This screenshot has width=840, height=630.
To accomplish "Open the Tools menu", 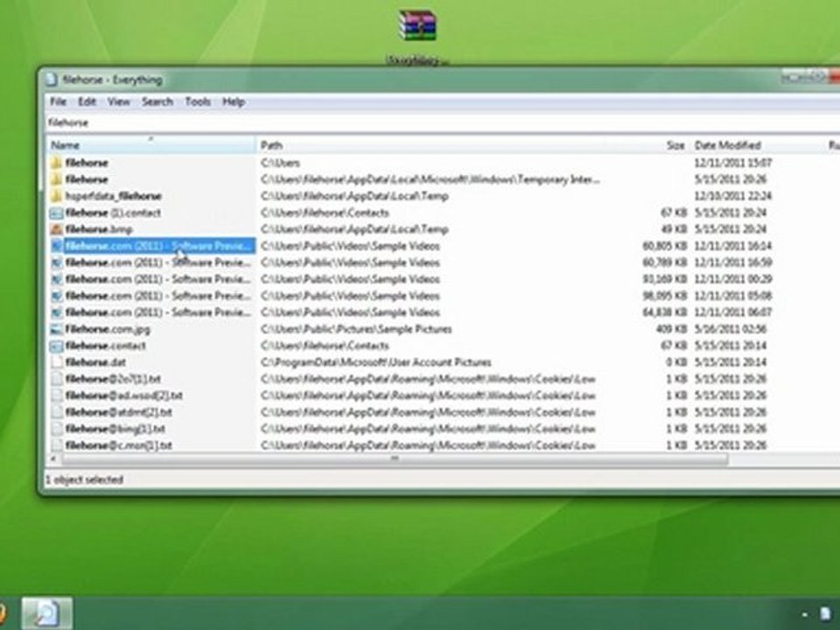I will (x=198, y=101).
